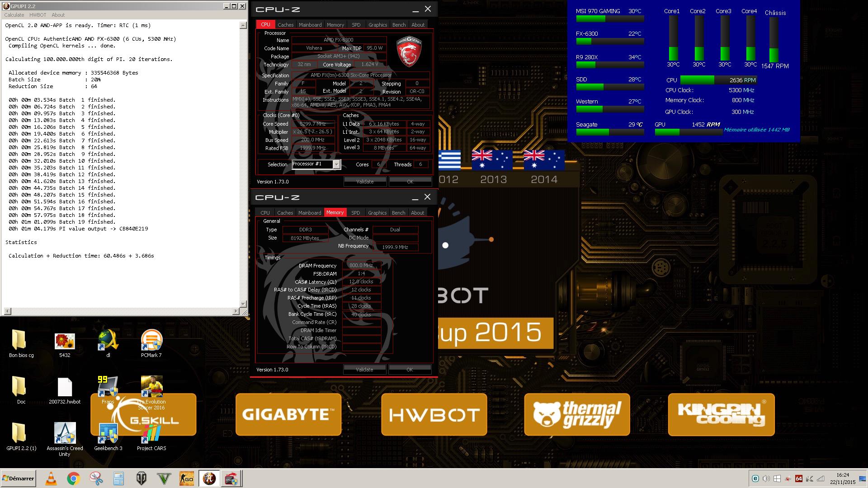Open the taskbar clock showing 16:24
The height and width of the screenshot is (488, 868).
click(843, 479)
